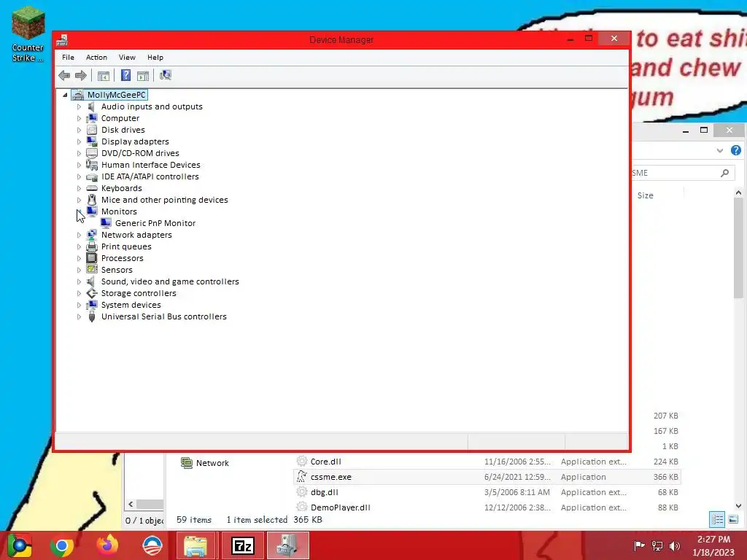Select the Generic PnP Monitor icon
This screenshot has height=560, width=747.
[x=106, y=223]
